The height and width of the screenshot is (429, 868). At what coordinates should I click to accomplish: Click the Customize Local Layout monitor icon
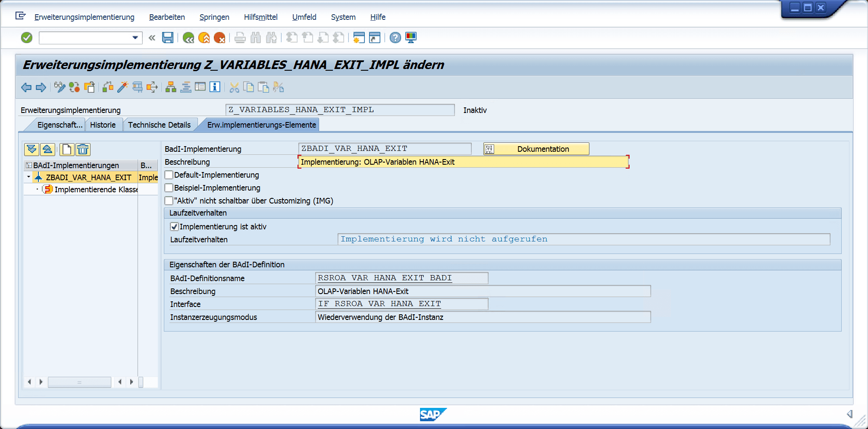coord(411,38)
